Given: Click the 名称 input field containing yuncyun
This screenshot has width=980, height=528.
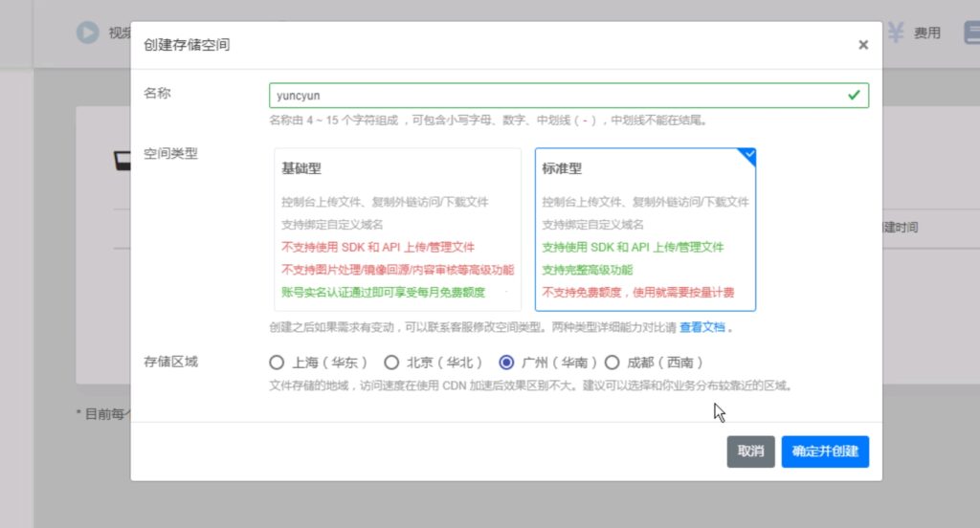Looking at the screenshot, I should 568,96.
